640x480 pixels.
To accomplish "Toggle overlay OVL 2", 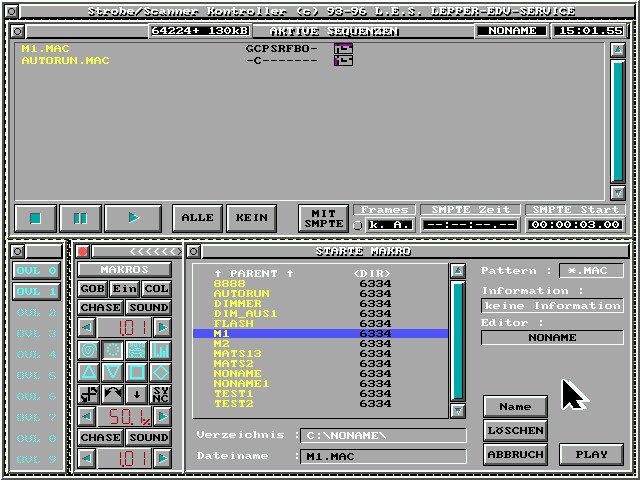I will click(36, 313).
